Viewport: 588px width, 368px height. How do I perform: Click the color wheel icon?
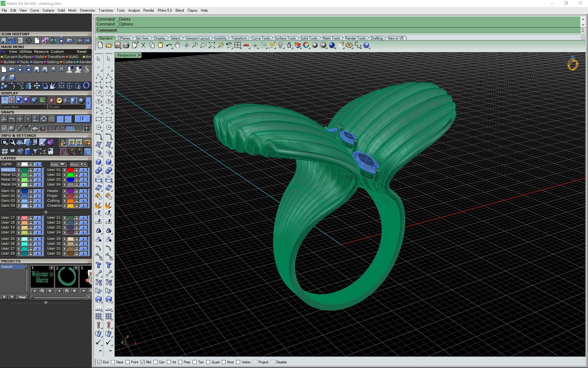click(x=306, y=45)
